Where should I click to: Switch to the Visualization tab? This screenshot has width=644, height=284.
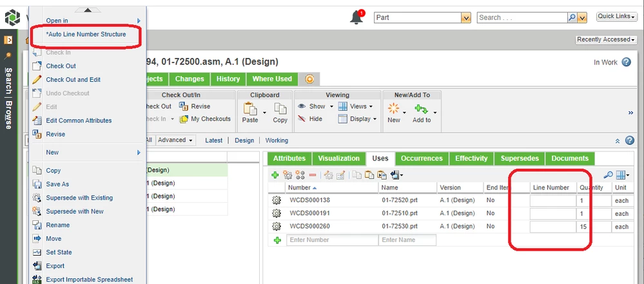point(339,158)
